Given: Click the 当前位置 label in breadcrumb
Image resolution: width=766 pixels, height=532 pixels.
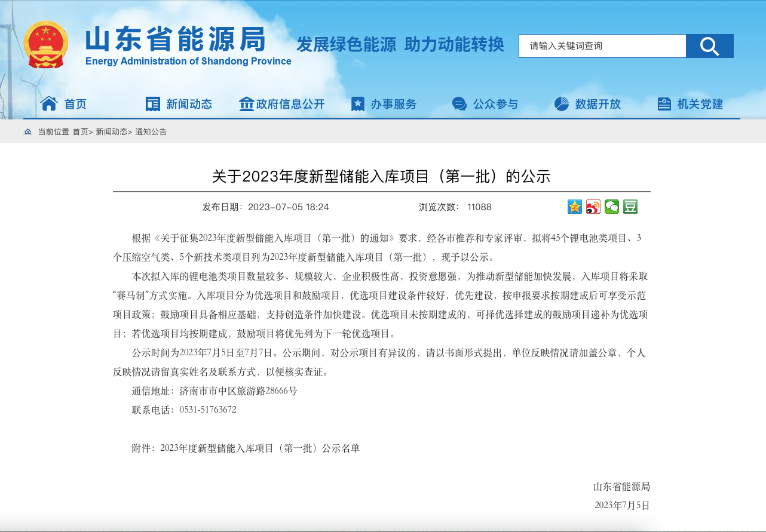Looking at the screenshot, I should tap(53, 132).
